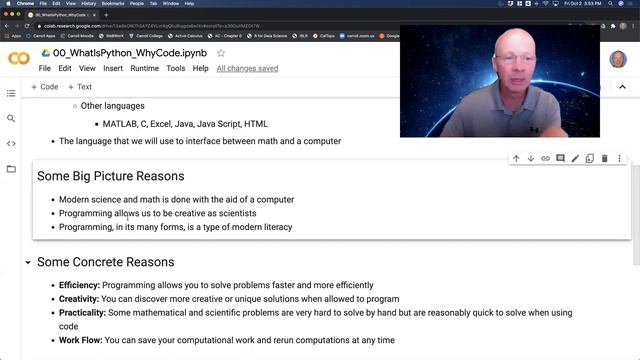Copy link to the selected cell
Image resolution: width=640 pixels, height=360 pixels.
[545, 158]
